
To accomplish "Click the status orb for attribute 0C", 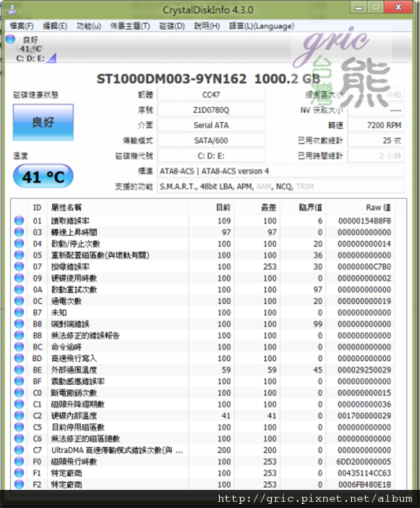I will pyautogui.click(x=19, y=301).
